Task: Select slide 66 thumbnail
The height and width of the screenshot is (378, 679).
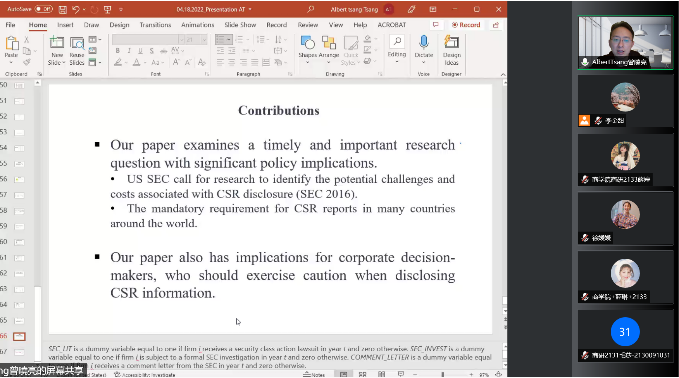Action: coord(19,336)
